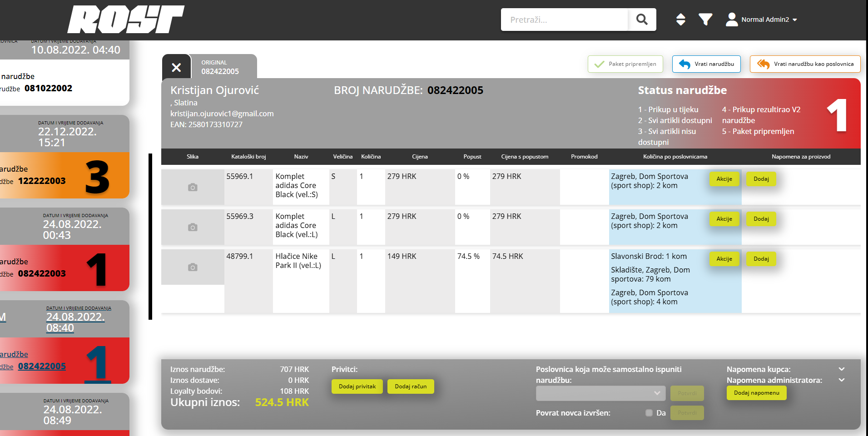The width and height of the screenshot is (868, 436).
Task: Click Dodaj for Hlačice Nike Park II
Action: [761, 259]
